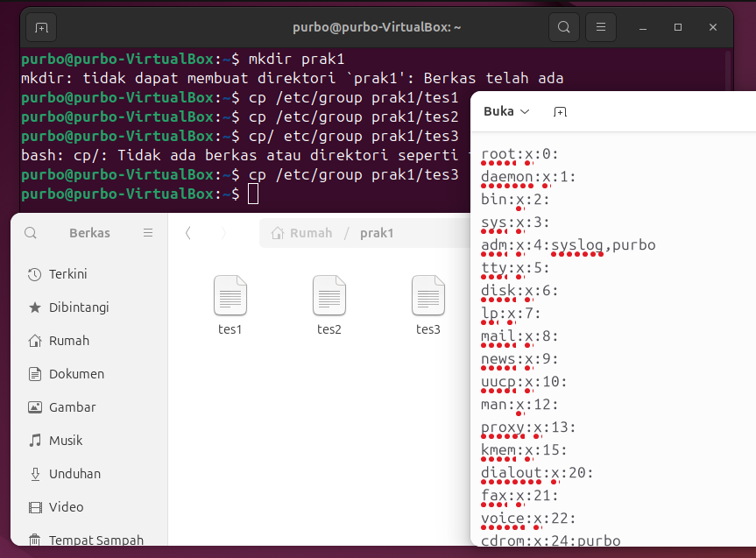
Task: Click the line 'root:x:0:' in editor
Action: coord(519,154)
